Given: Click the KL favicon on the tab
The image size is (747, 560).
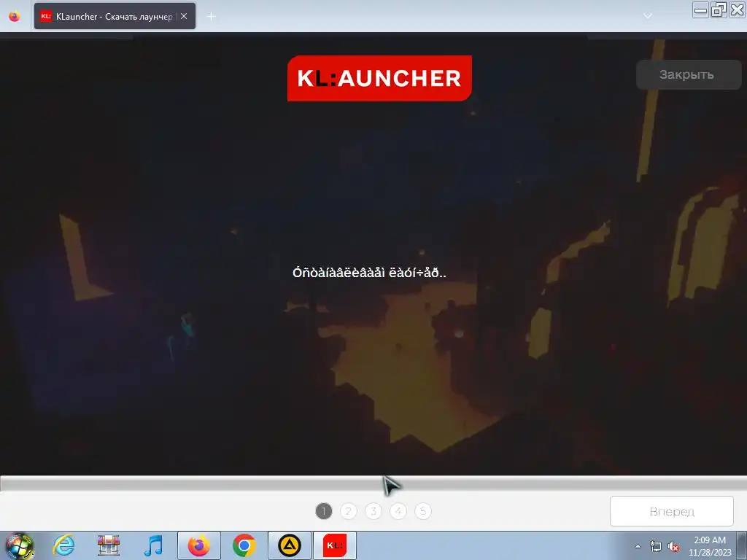Looking at the screenshot, I should (x=46, y=16).
